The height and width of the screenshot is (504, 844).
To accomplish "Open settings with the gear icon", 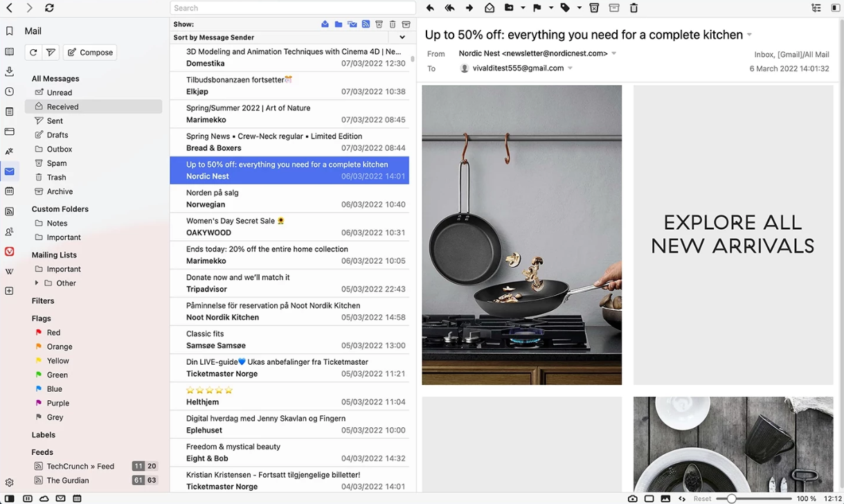I will 9,483.
